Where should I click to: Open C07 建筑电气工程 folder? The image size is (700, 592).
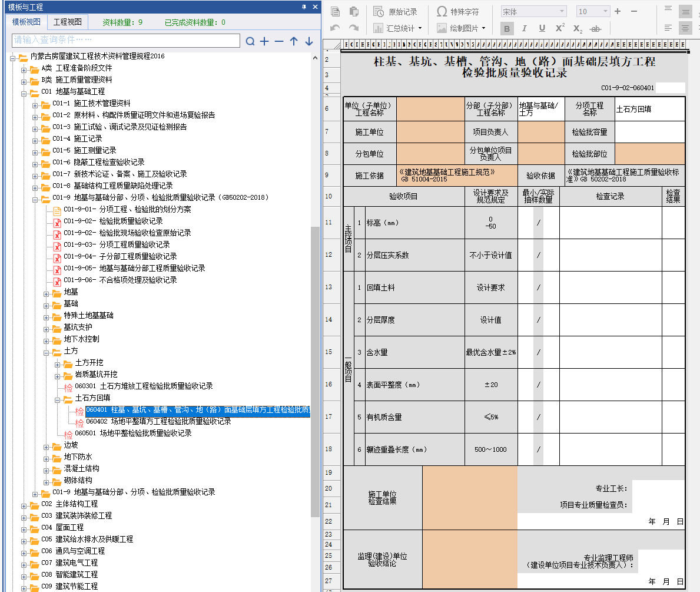pyautogui.click(x=69, y=563)
